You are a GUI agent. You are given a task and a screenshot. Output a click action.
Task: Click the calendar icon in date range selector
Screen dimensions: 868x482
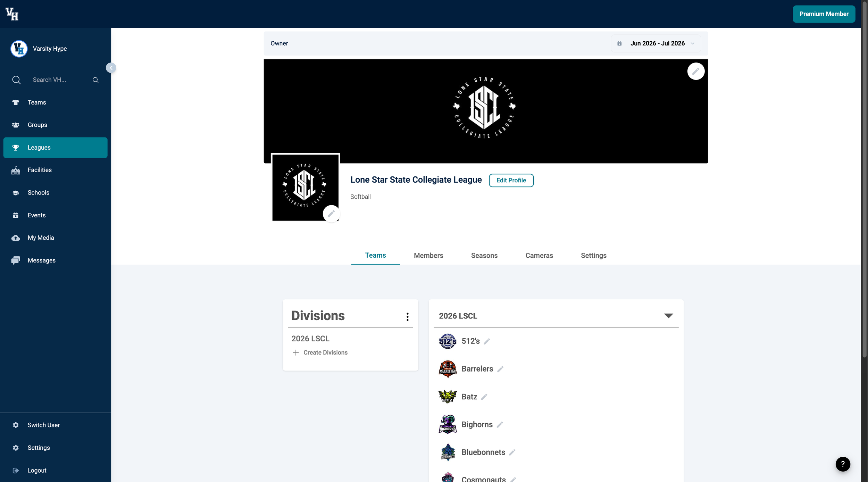tap(619, 43)
